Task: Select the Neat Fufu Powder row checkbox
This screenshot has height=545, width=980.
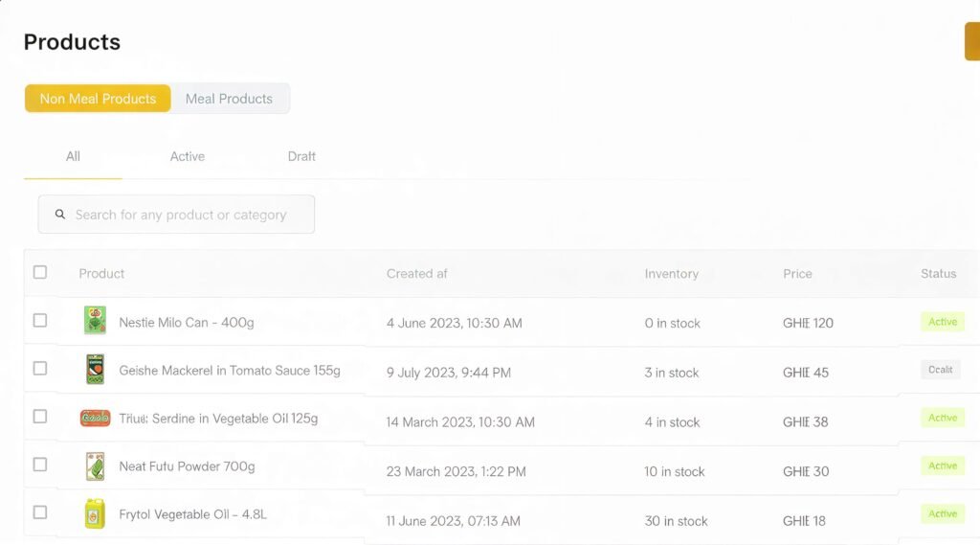Action: [40, 465]
